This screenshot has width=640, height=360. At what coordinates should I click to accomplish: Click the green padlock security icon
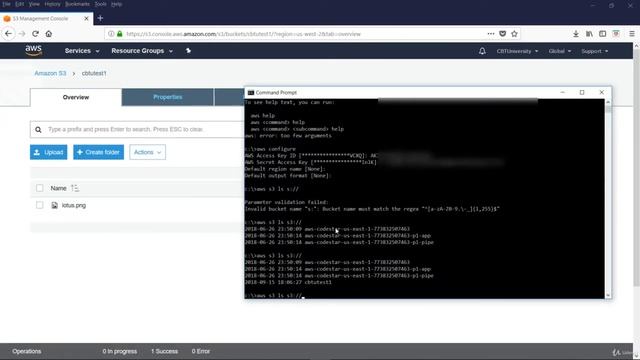[120, 34]
